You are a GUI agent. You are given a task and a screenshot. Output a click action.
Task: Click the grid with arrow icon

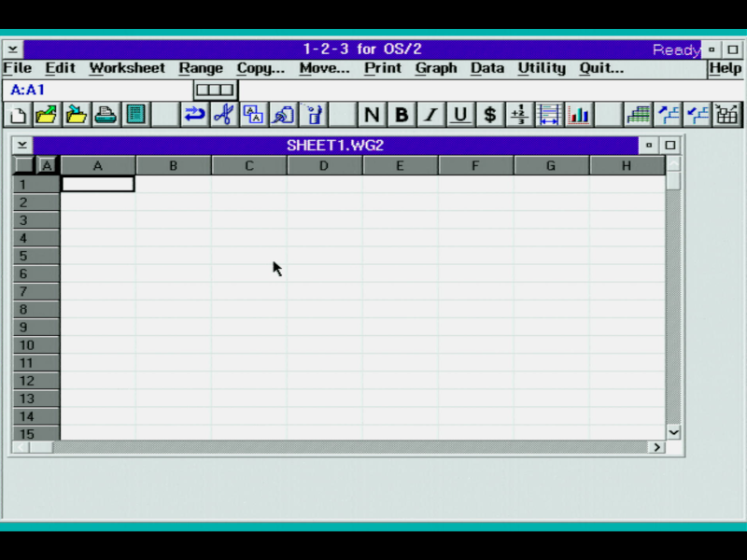point(726,114)
